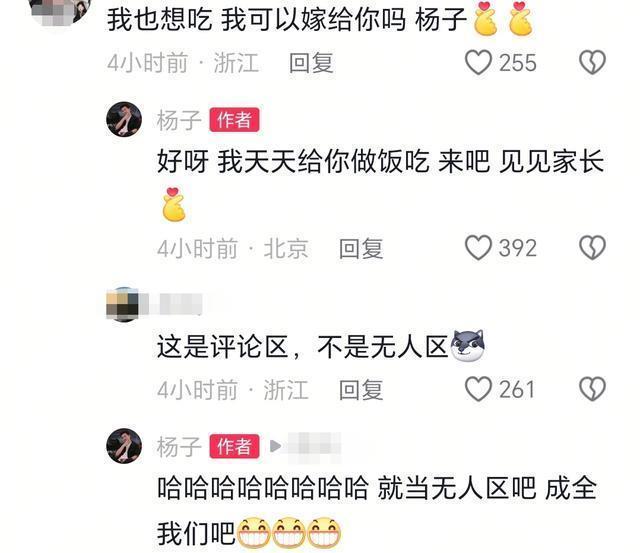Open 杨子 username on the last reply
Image resolution: width=640 pixels, height=553 pixels.
click(179, 446)
